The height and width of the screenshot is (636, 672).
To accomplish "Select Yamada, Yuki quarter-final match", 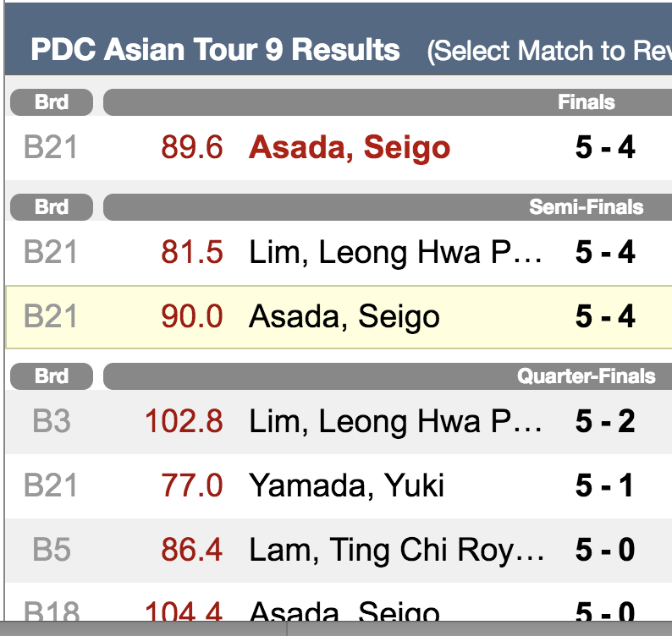I will pos(339,485).
